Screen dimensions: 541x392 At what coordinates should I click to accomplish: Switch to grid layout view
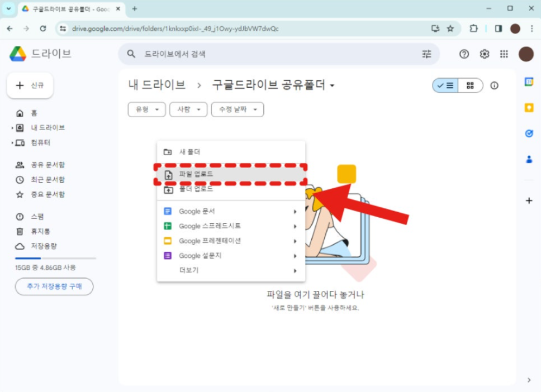point(470,85)
